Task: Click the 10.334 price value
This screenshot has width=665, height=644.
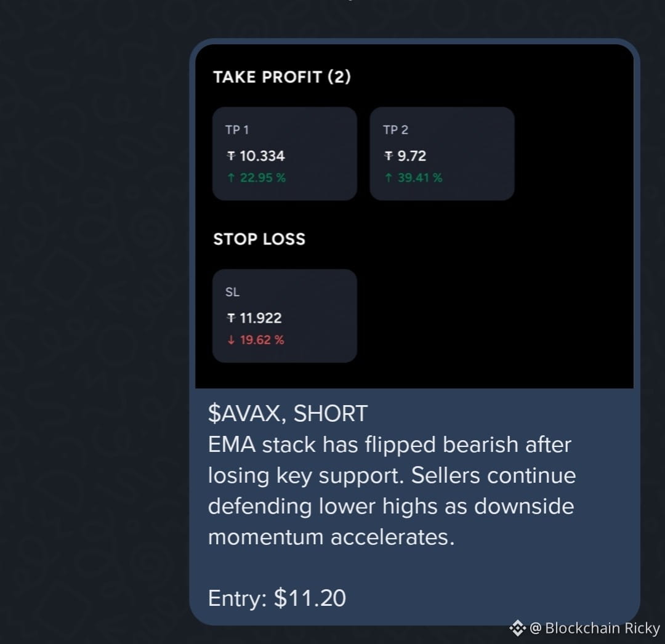Action: coord(262,156)
